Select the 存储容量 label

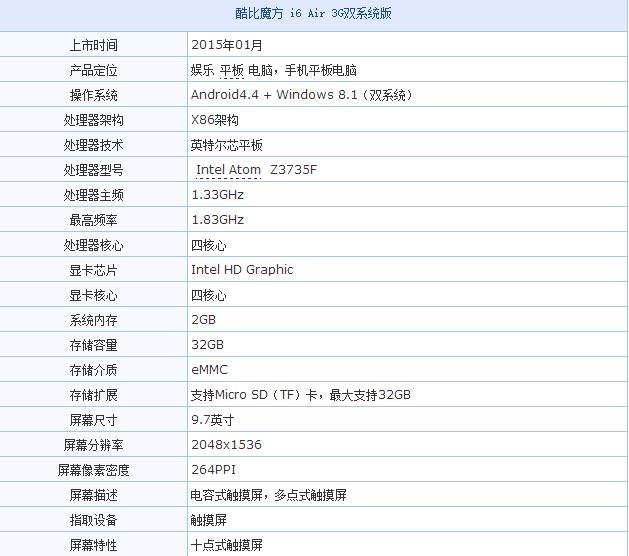point(93,345)
